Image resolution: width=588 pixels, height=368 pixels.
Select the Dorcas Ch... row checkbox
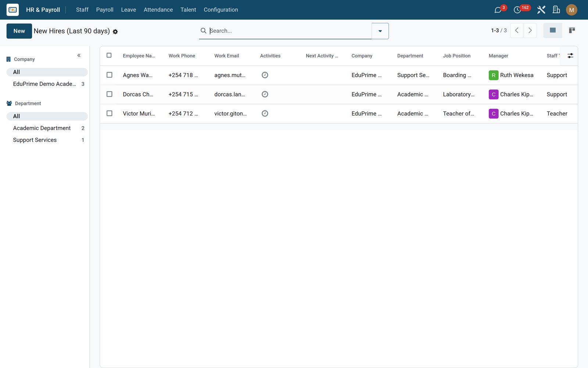(110, 94)
